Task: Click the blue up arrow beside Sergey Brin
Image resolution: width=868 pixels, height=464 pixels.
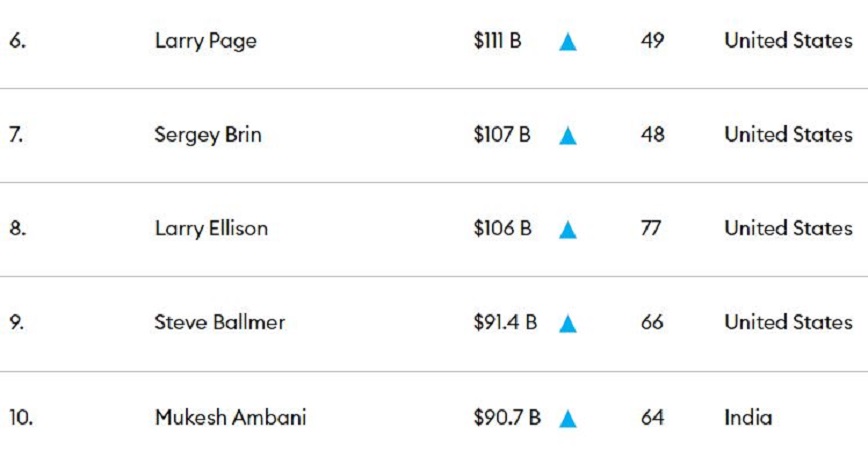Action: pyautogui.click(x=567, y=136)
